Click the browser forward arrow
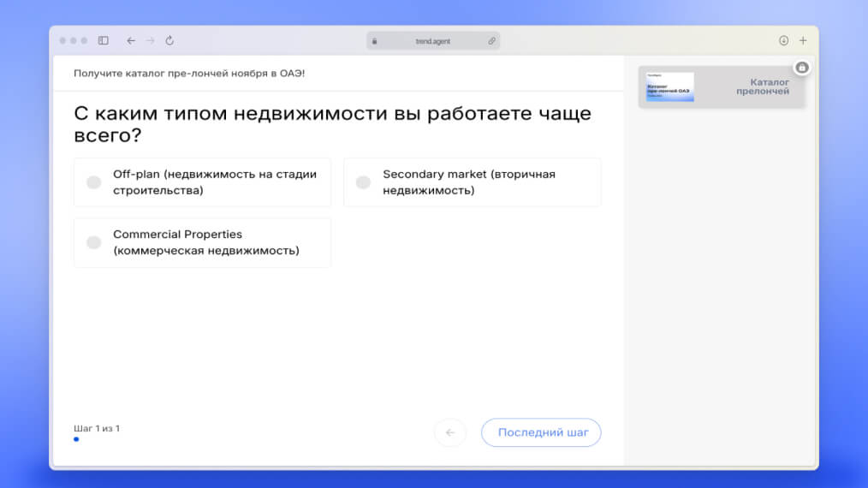Image resolution: width=868 pixels, height=488 pixels. (x=150, y=40)
